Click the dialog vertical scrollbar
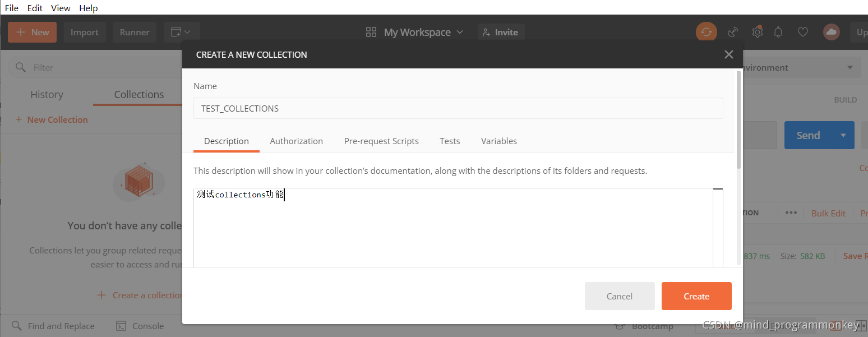 (x=738, y=119)
